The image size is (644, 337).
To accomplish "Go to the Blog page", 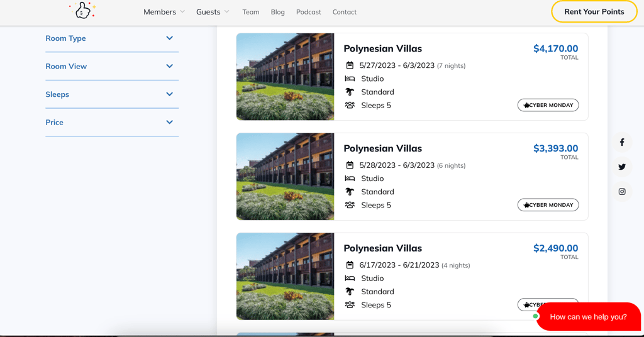I will (x=277, y=12).
